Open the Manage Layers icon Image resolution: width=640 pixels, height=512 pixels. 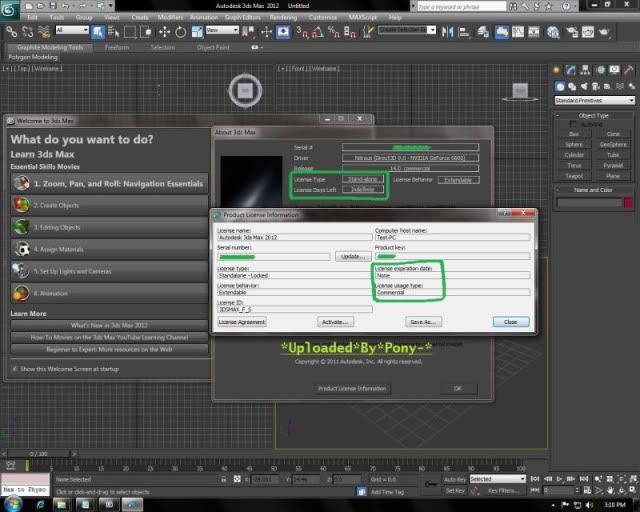click(483, 32)
